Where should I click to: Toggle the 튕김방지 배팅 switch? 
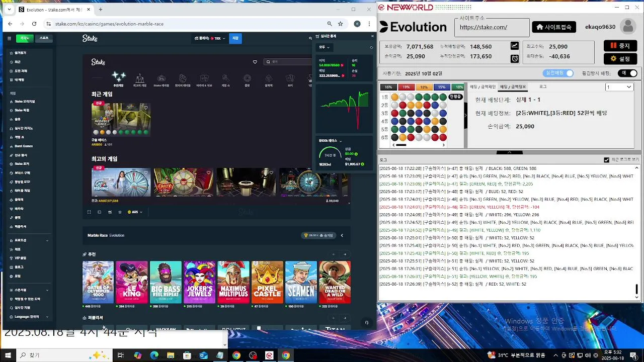628,73
